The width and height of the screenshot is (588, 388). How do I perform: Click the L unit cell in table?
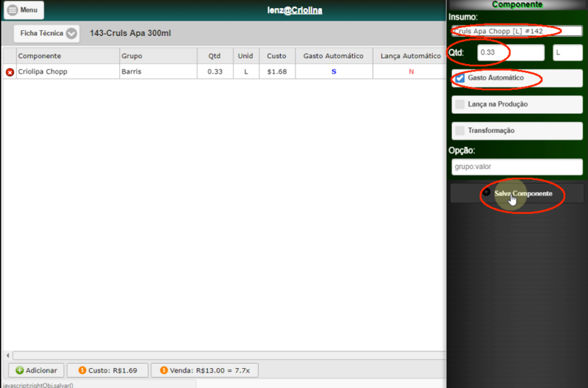click(246, 71)
